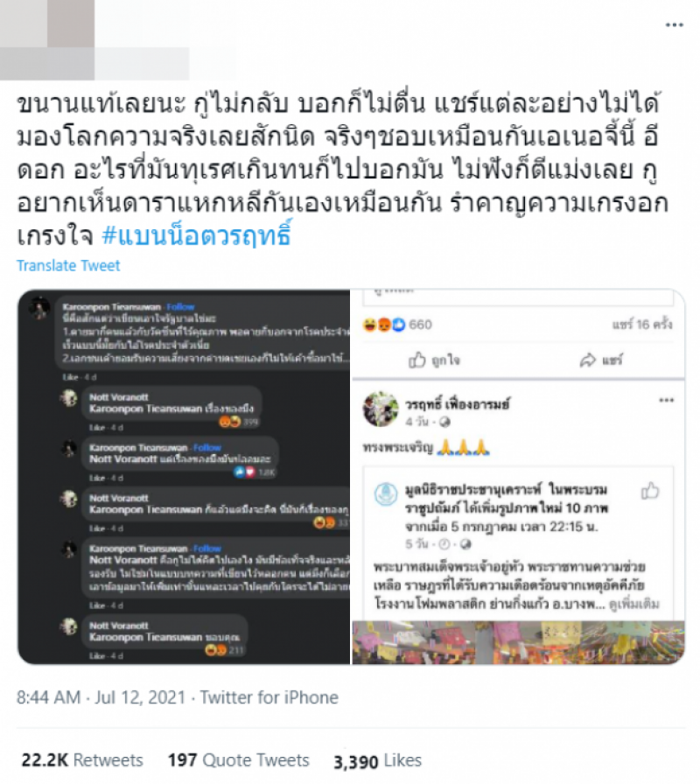Click the Facebook ถูกใจ thumbs-up icon
This screenshot has width=700, height=784.
(x=417, y=360)
